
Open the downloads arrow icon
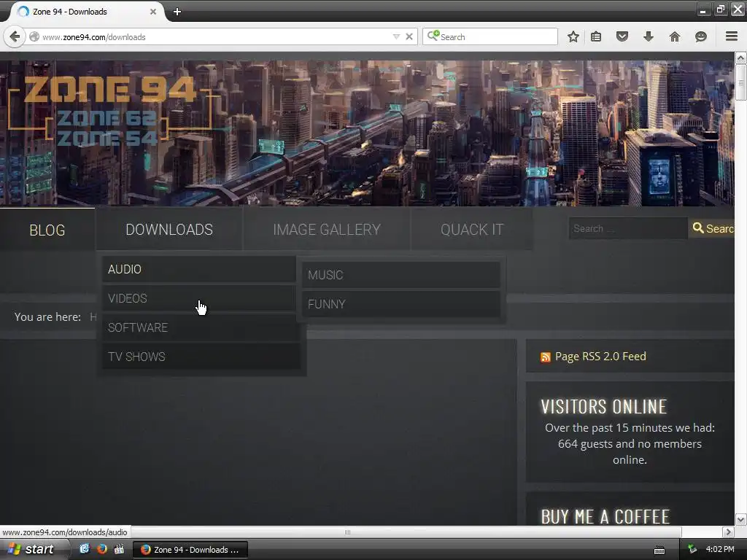click(x=648, y=36)
